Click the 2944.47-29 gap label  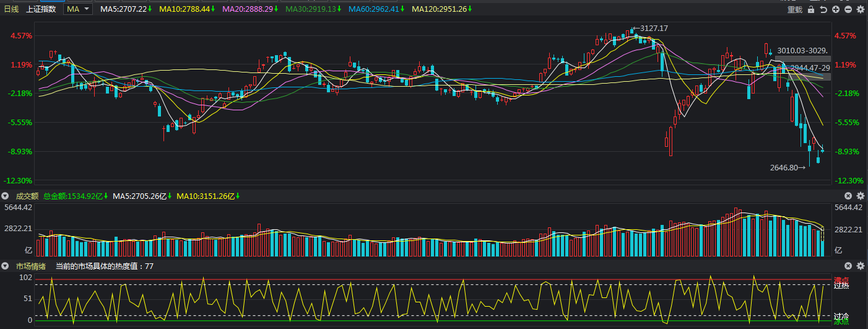[810, 68]
